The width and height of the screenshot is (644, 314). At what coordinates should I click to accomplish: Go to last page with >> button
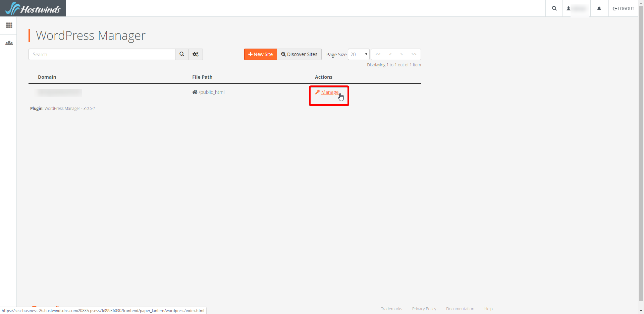(x=414, y=54)
